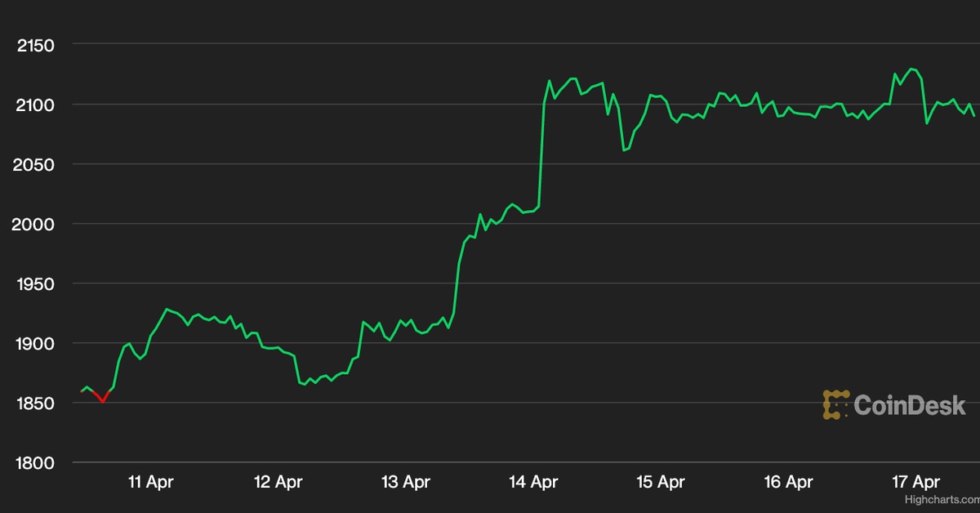Click the 2100 price axis label

pyautogui.click(x=35, y=105)
